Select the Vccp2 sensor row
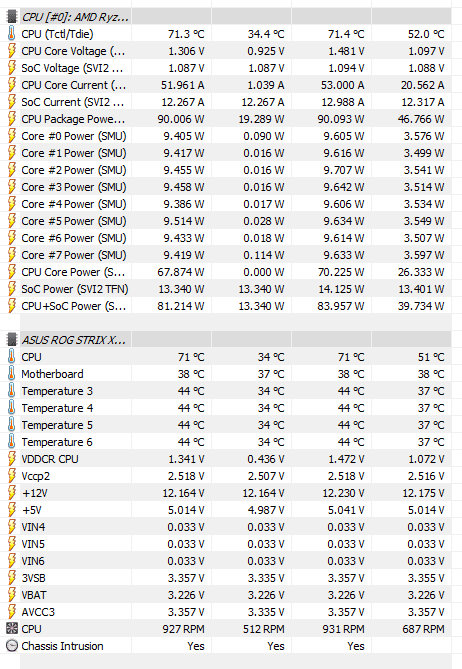The width and height of the screenshot is (462, 669). (x=231, y=476)
